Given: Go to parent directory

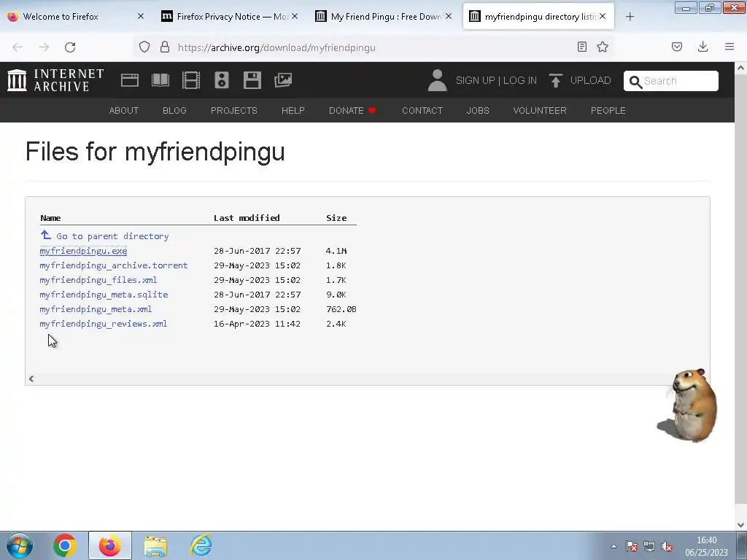Looking at the screenshot, I should pyautogui.click(x=104, y=236).
